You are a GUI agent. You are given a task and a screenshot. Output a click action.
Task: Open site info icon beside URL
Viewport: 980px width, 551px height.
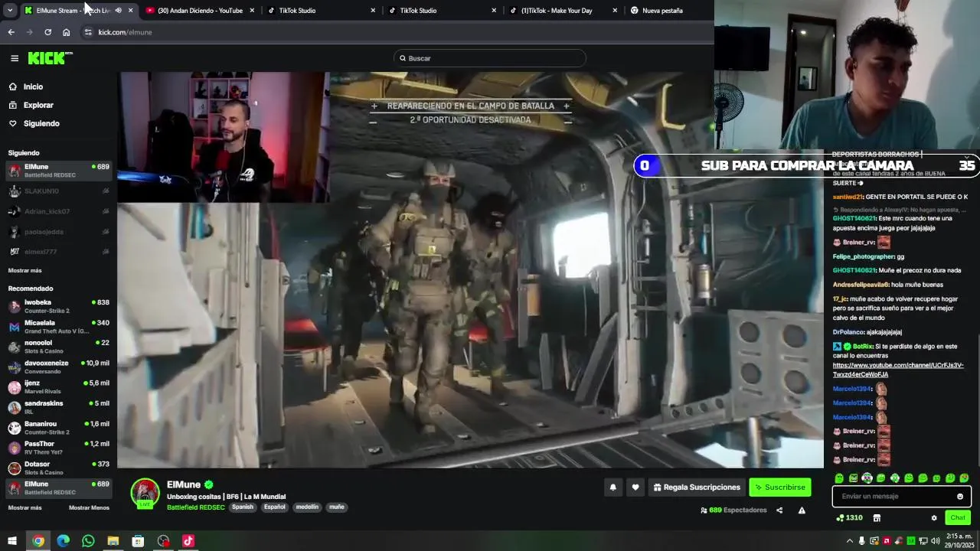click(88, 32)
